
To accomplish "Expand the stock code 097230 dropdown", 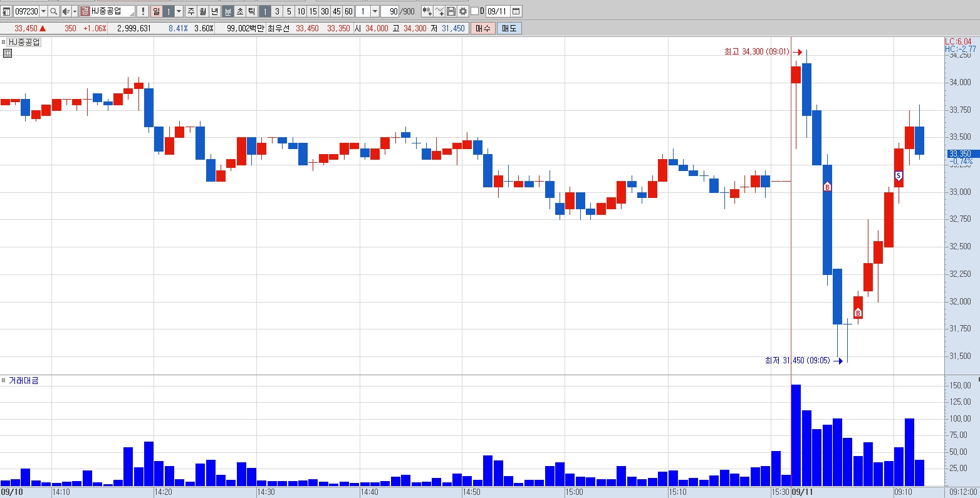I will coord(43,11).
